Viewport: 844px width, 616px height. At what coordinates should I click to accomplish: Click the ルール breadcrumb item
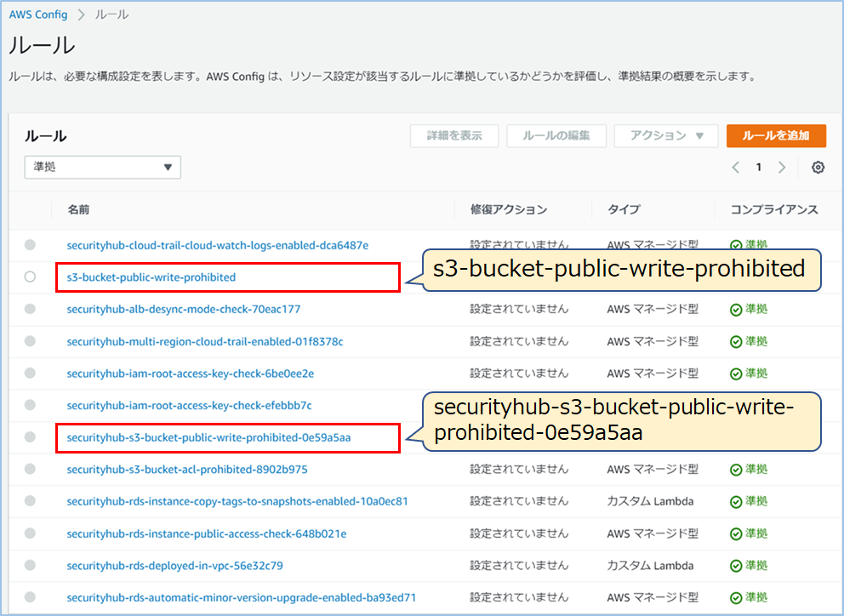coord(110,14)
